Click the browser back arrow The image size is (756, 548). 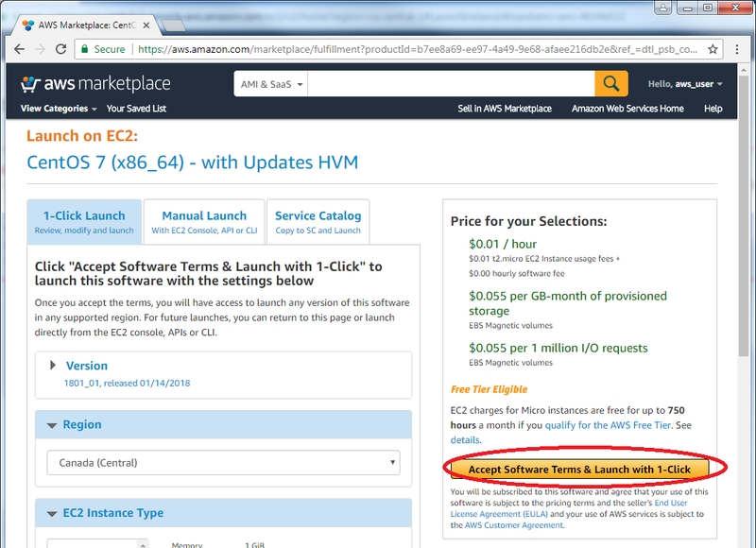[x=18, y=49]
